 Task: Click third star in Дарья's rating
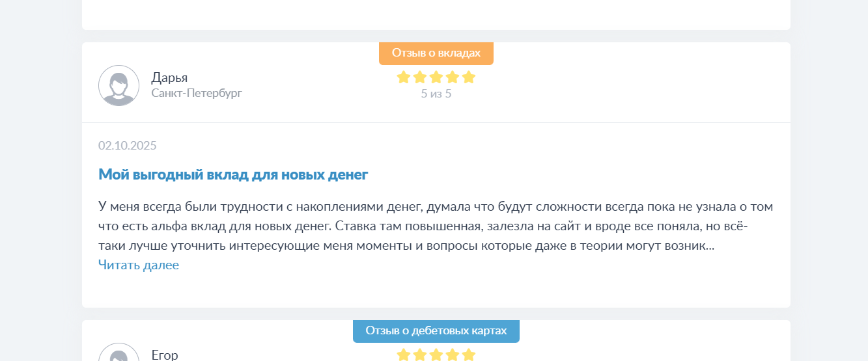coord(436,77)
